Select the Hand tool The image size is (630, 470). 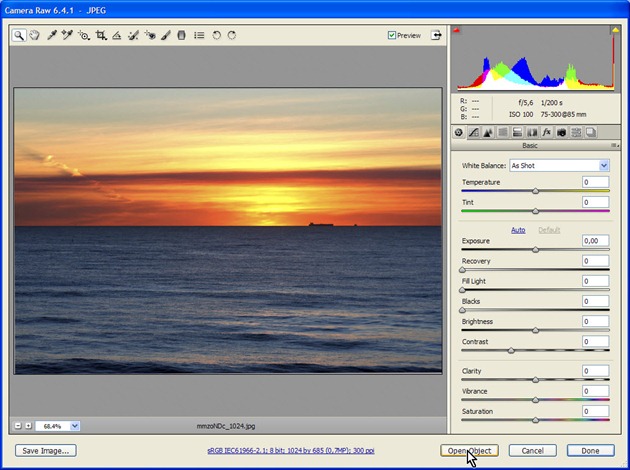point(35,35)
